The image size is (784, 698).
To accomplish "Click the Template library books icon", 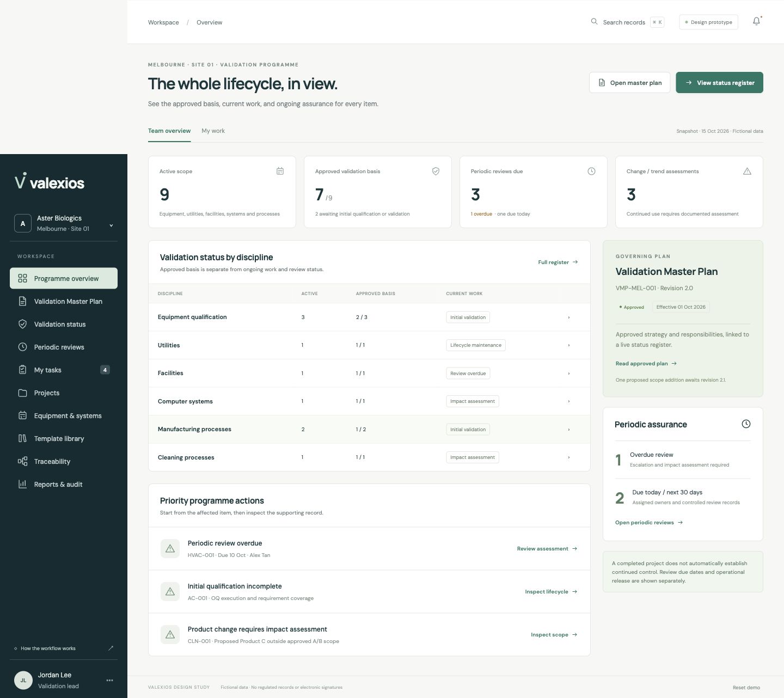I will [x=22, y=438].
